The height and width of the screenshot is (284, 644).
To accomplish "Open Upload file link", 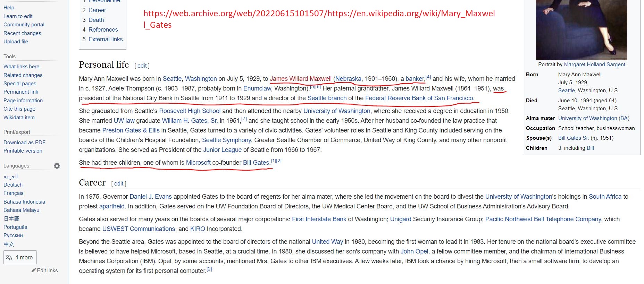I will point(16,42).
